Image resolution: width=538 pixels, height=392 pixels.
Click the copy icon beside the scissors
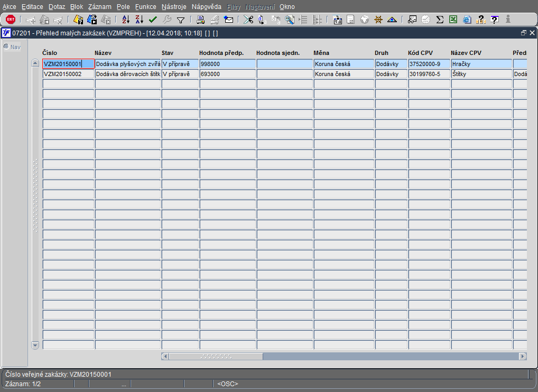[x=262, y=20]
